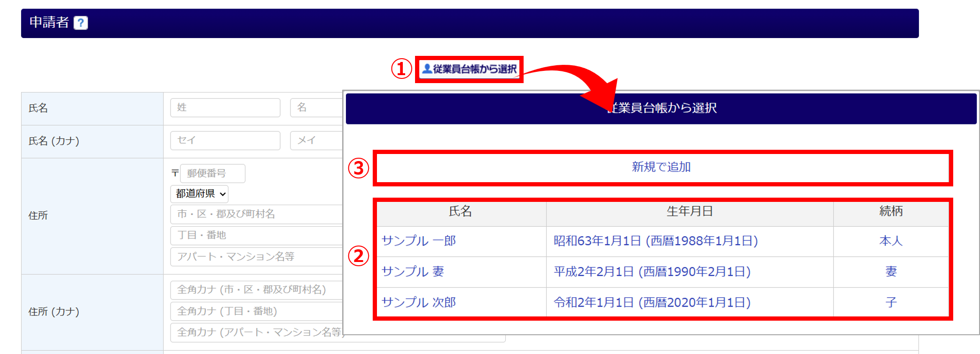Click the 市・区・郡及び町村名 address field
980x354 pixels.
(257, 214)
